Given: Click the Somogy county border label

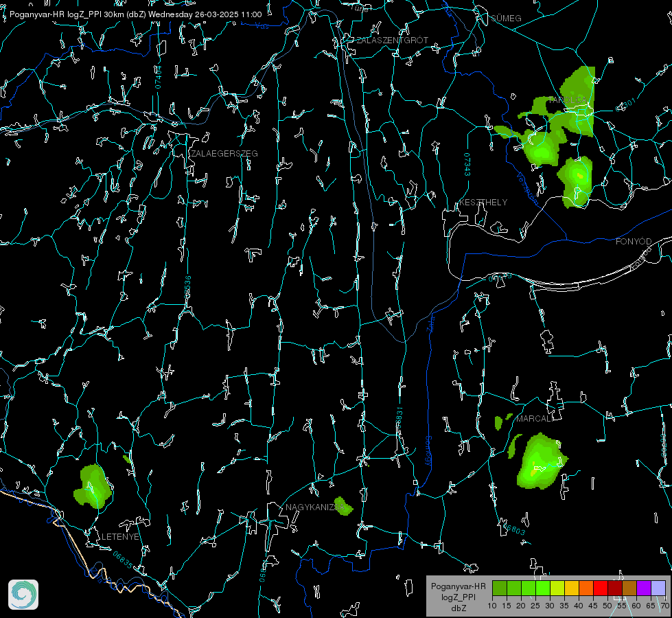Looking at the screenshot, I should (428, 451).
